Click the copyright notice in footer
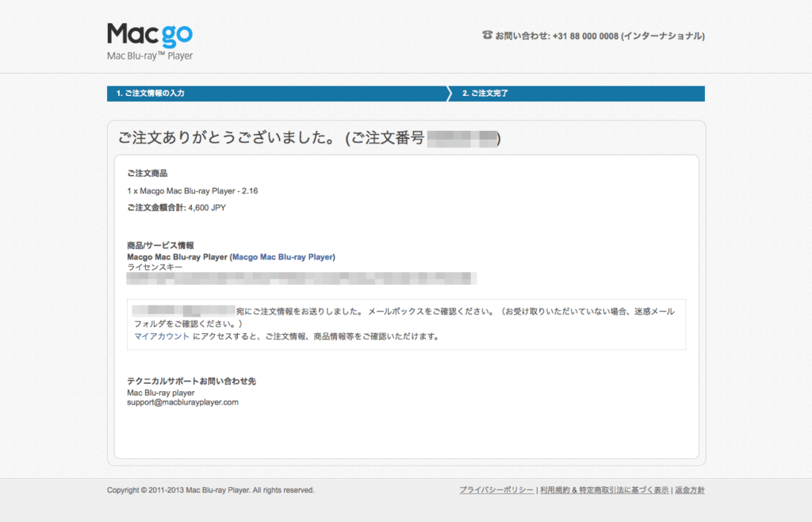 (211, 490)
